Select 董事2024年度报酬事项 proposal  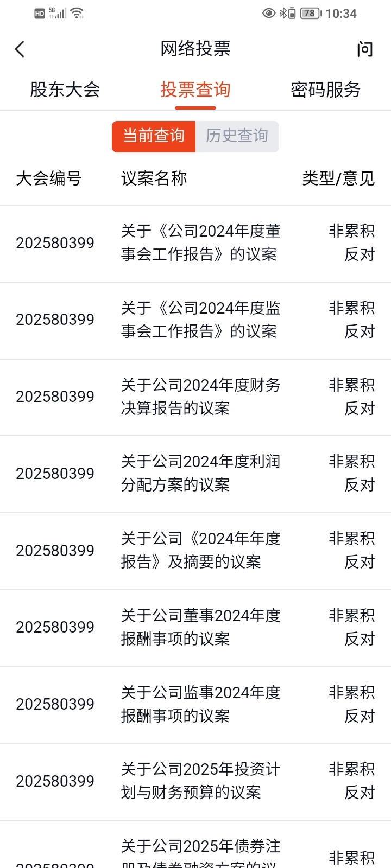click(x=195, y=628)
